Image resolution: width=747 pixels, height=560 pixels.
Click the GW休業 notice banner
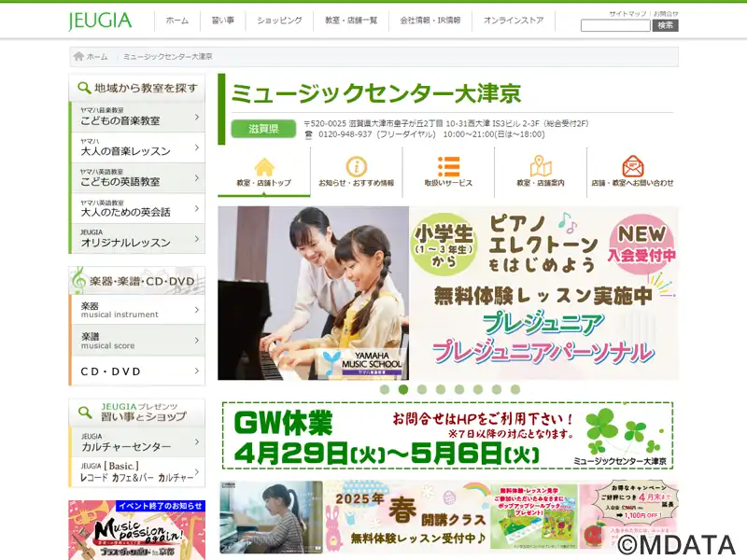click(448, 436)
